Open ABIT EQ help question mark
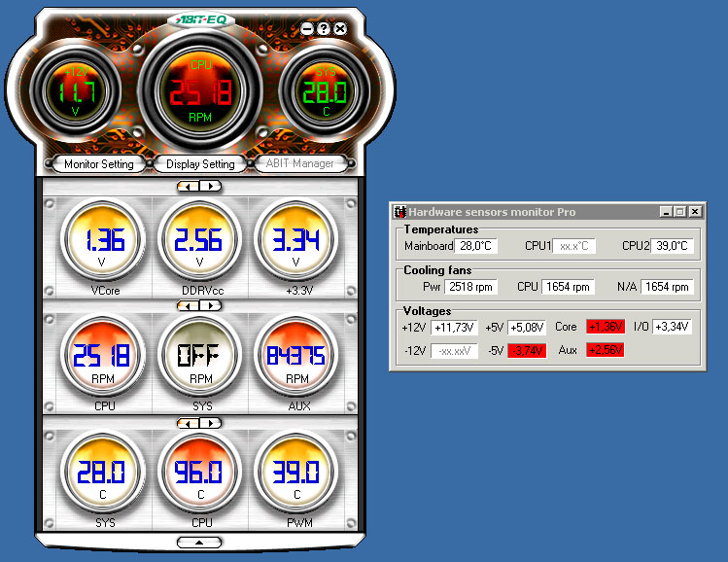Viewport: 728px width, 562px height. tap(324, 29)
